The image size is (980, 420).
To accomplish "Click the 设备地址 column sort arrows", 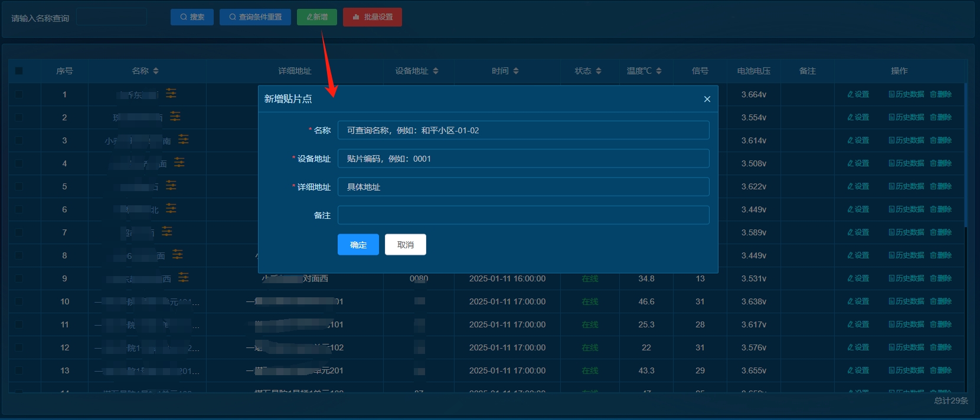I will (436, 71).
